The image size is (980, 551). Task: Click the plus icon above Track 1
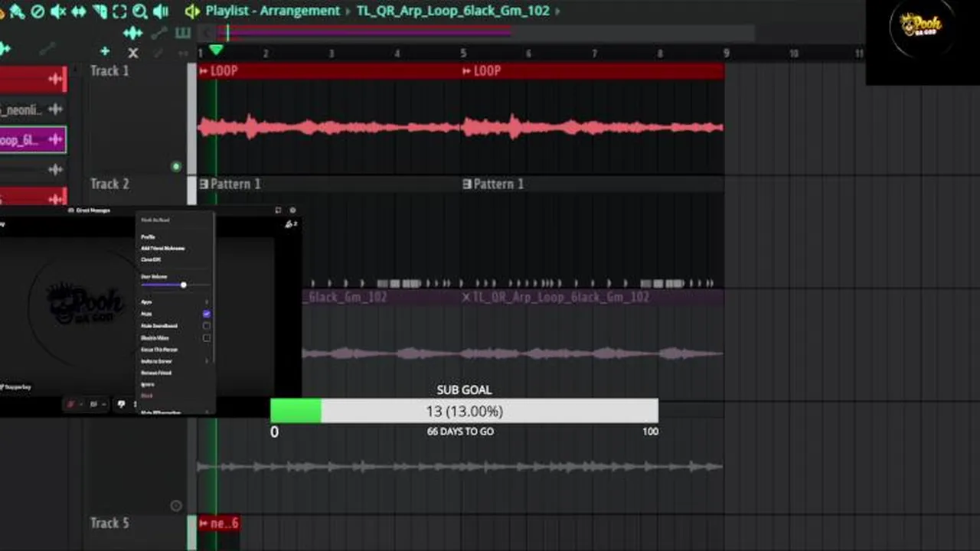tap(105, 52)
